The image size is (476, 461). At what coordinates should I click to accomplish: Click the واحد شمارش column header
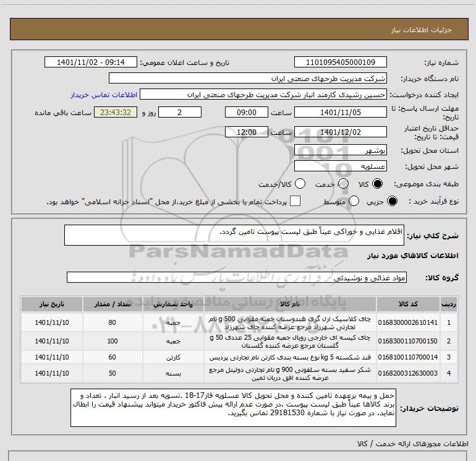point(173,304)
